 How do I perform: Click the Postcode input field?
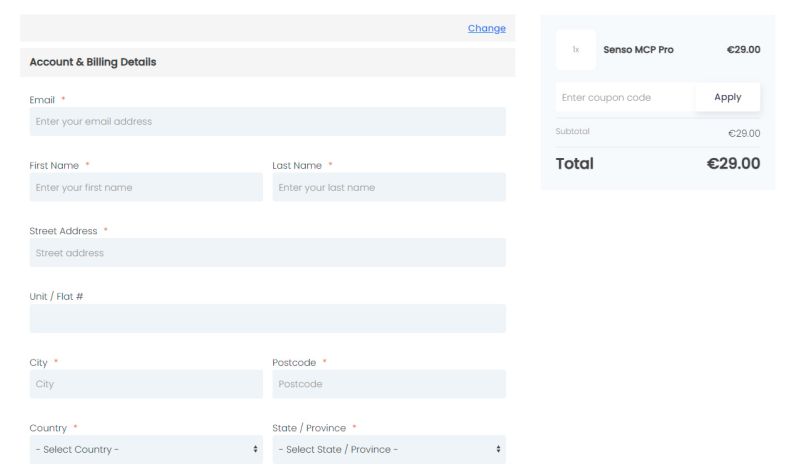[389, 384]
